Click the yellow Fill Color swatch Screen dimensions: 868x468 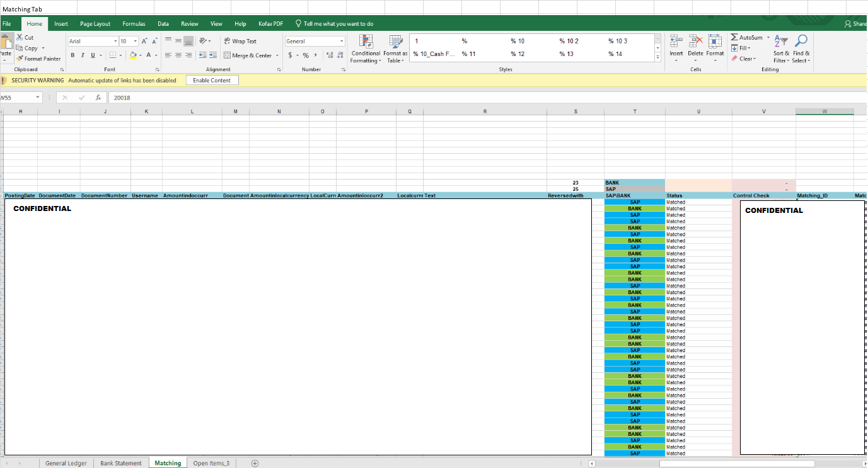(133, 55)
